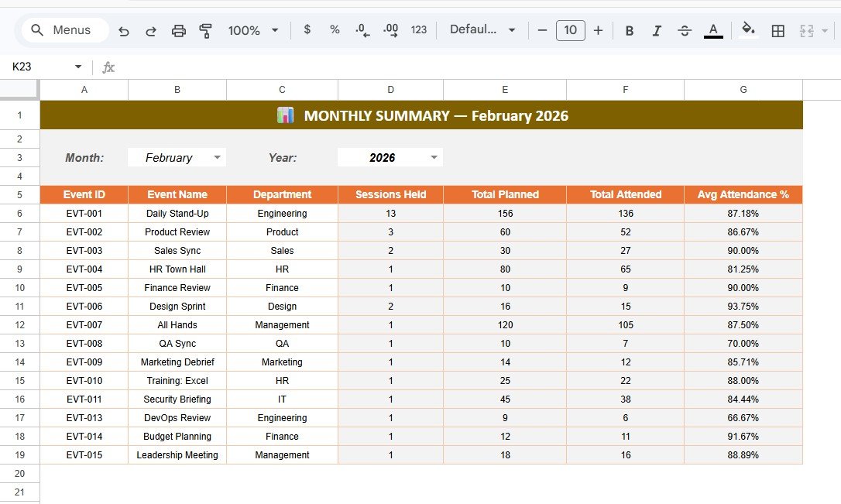Toggle bold formatting

coord(630,30)
